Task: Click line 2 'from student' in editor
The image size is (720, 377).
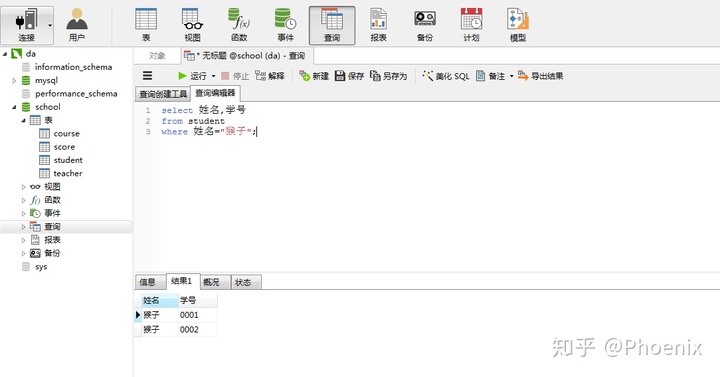Action: pos(193,121)
